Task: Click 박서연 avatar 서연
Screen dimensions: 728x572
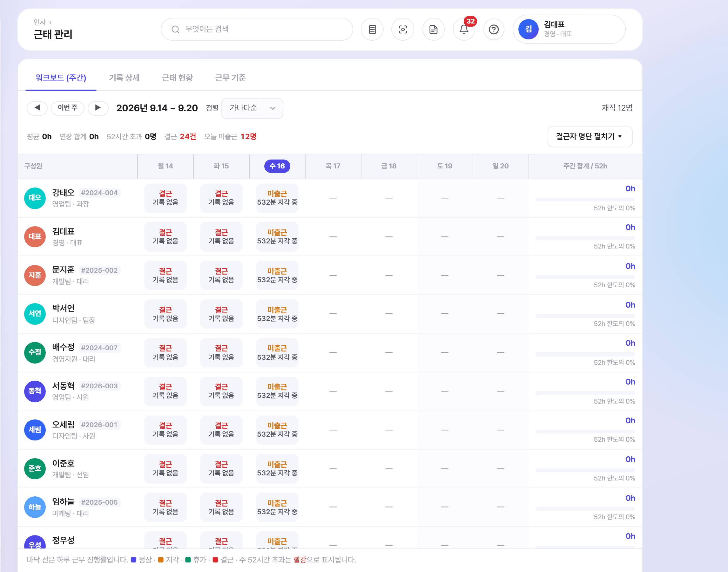Action: tap(35, 314)
